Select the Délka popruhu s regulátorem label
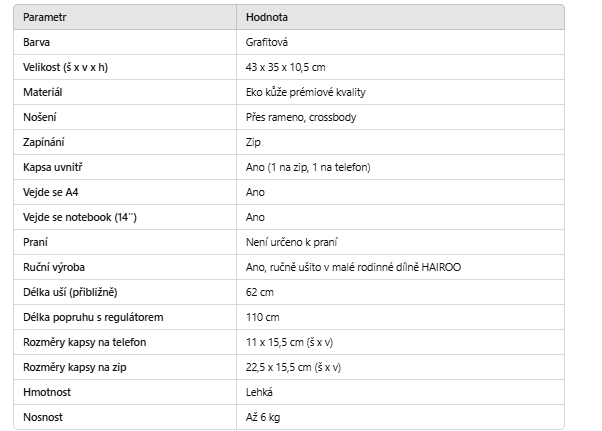The width and height of the screenshot is (602, 431). pyautogui.click(x=93, y=317)
